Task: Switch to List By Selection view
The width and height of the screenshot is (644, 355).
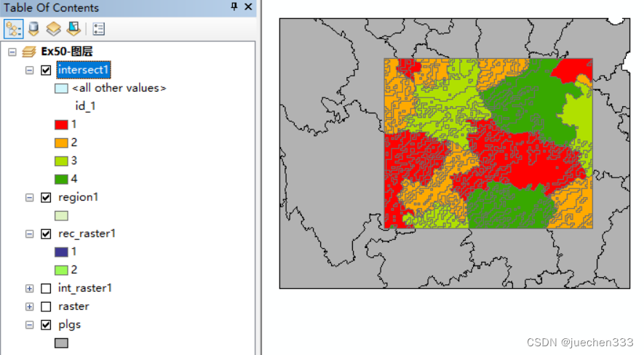Action: [74, 28]
